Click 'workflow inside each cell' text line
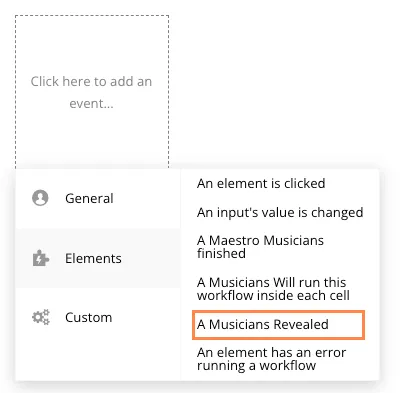Screen dimensions: 405x393 click(x=273, y=295)
